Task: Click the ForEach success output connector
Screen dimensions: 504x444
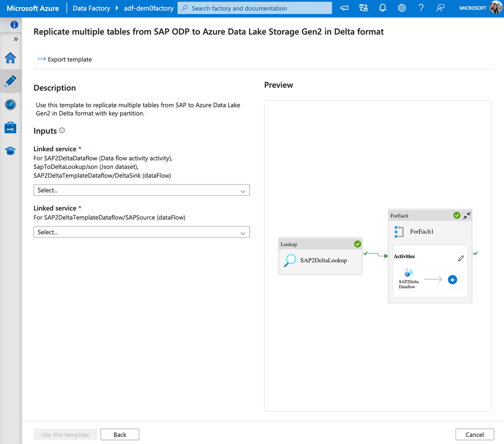Action: coord(475,253)
